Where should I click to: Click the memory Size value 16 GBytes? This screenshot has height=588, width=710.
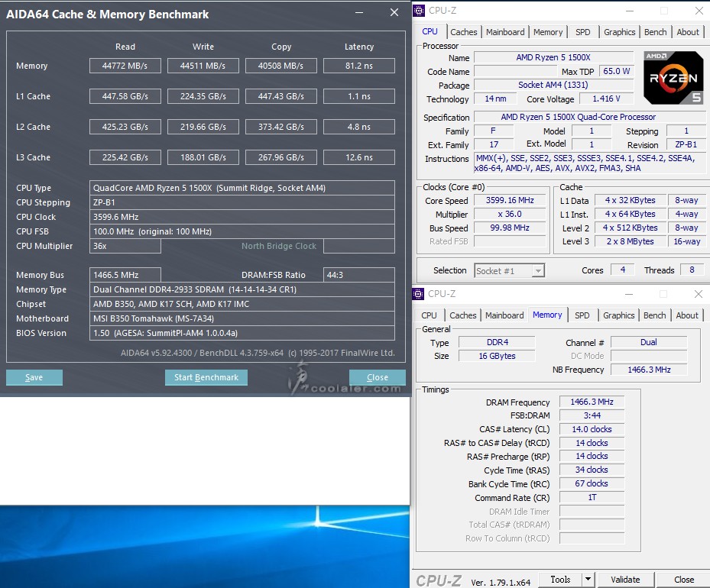click(x=497, y=356)
